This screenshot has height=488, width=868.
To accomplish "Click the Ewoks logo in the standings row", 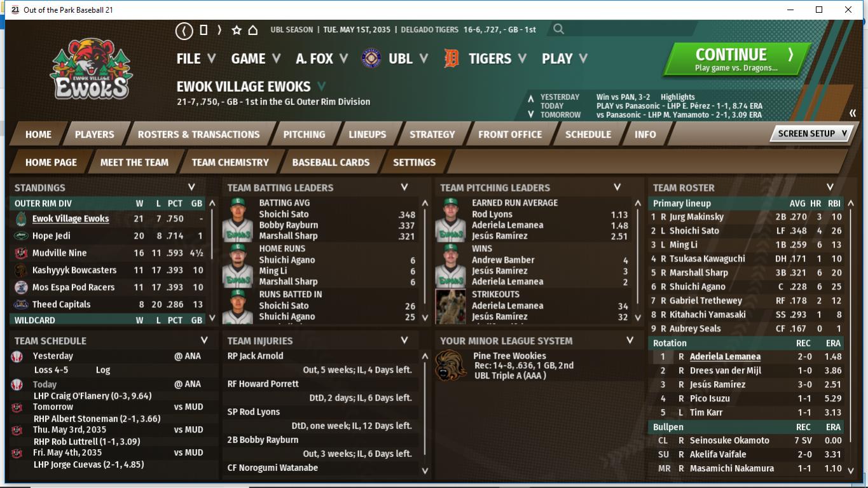I will pos(21,219).
